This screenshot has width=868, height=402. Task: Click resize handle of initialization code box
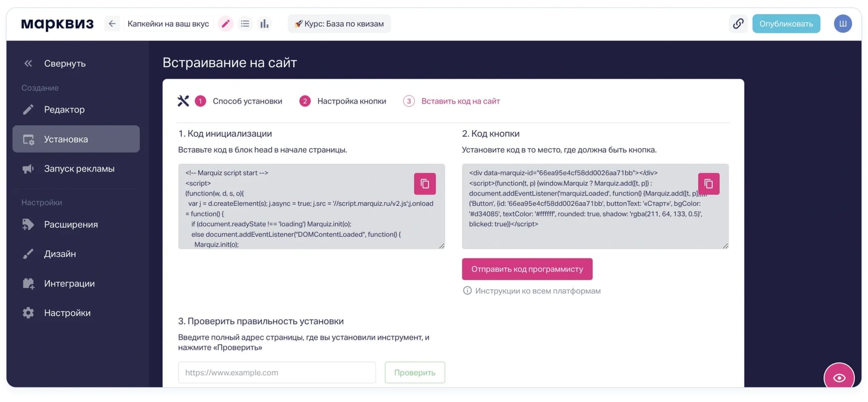pos(442,246)
